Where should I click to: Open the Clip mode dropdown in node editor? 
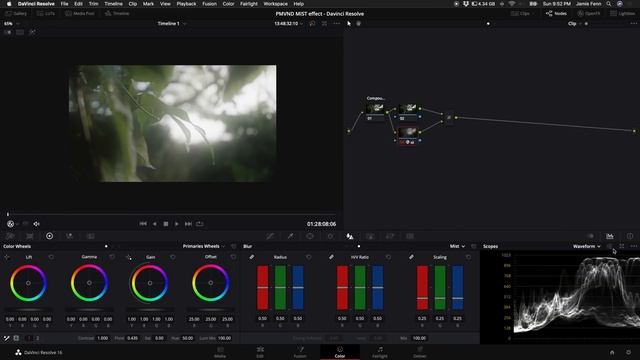click(575, 24)
